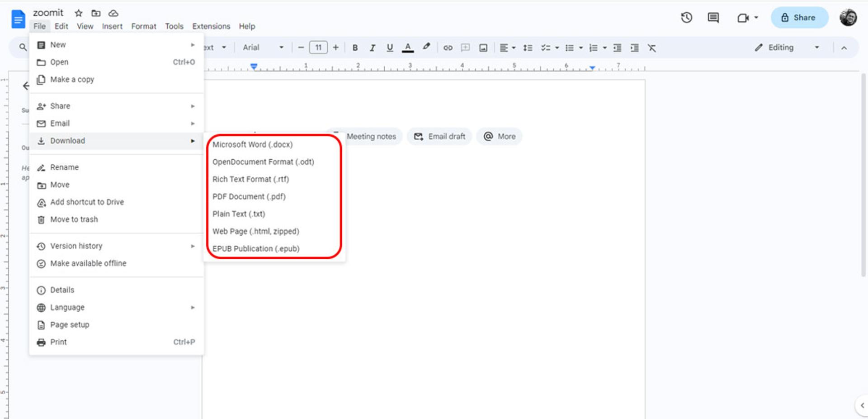Click the bold formatting icon

[x=355, y=48]
